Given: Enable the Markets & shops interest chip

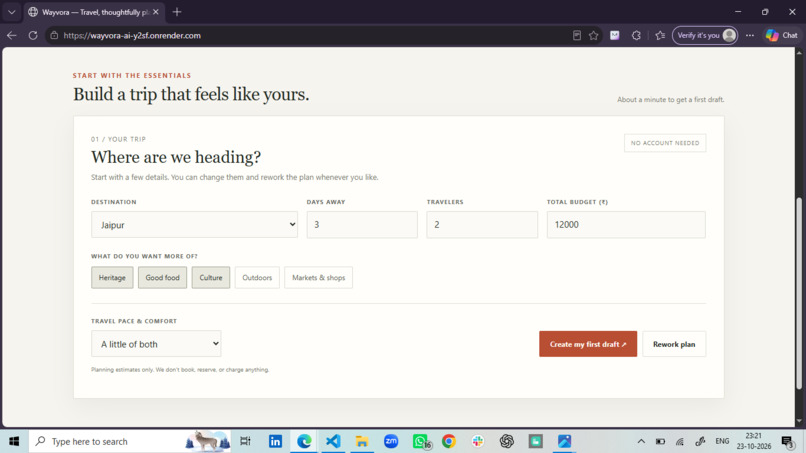Looking at the screenshot, I should coord(319,278).
